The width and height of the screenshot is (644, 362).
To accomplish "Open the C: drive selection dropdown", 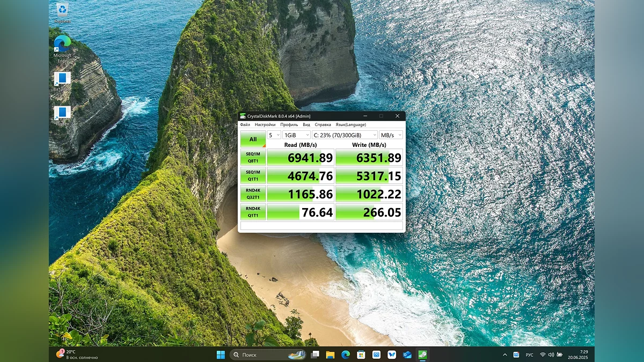I will tap(345, 135).
